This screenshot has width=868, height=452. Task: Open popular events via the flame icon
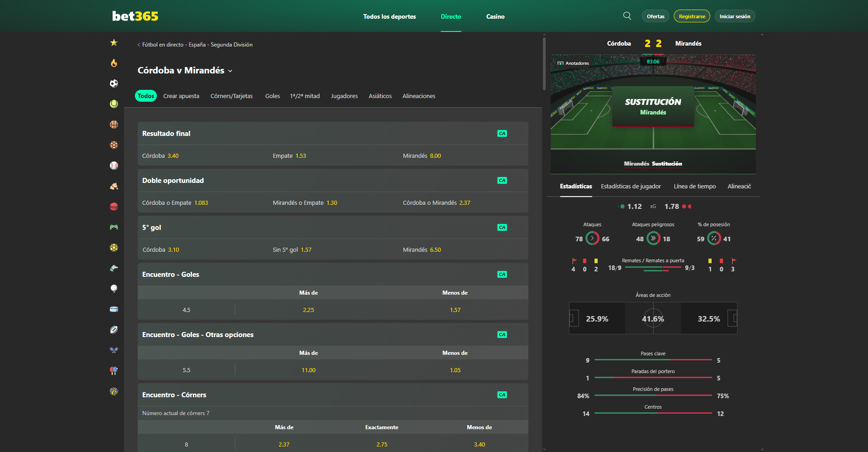point(114,63)
